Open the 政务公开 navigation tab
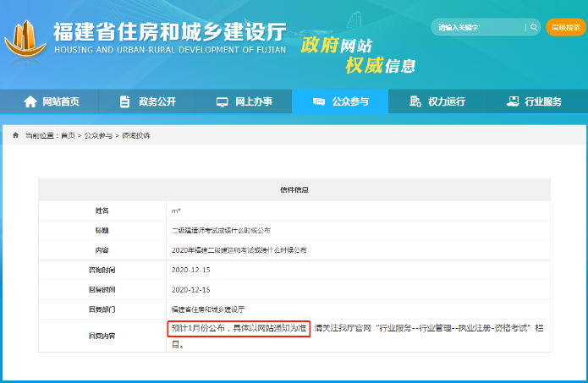The height and width of the screenshot is (383, 588). coord(146,101)
